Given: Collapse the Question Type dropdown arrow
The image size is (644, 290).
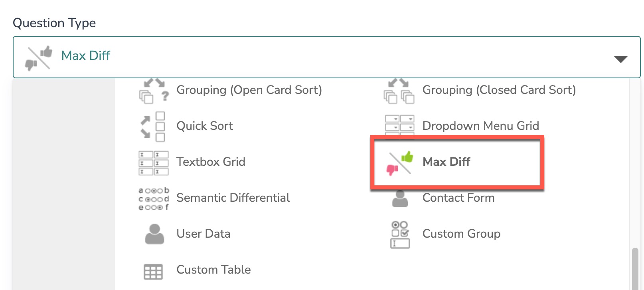Looking at the screenshot, I should (x=620, y=59).
